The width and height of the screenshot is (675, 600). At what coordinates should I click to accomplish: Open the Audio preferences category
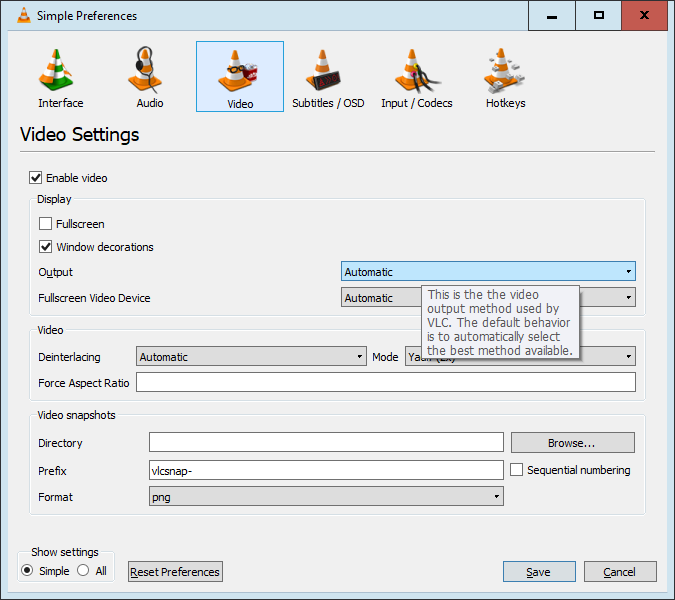coord(149,77)
